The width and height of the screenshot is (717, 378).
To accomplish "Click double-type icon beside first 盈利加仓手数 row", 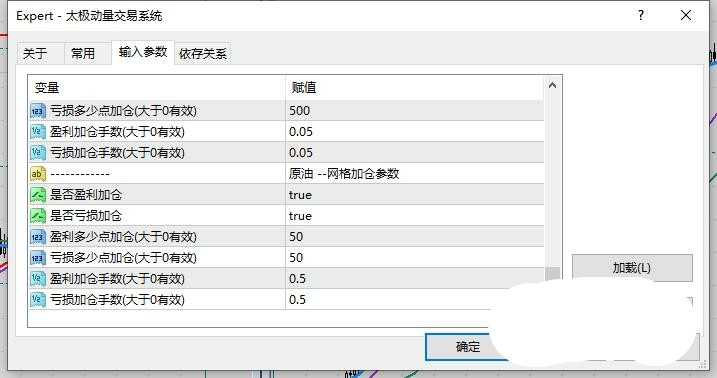I will [x=37, y=132].
